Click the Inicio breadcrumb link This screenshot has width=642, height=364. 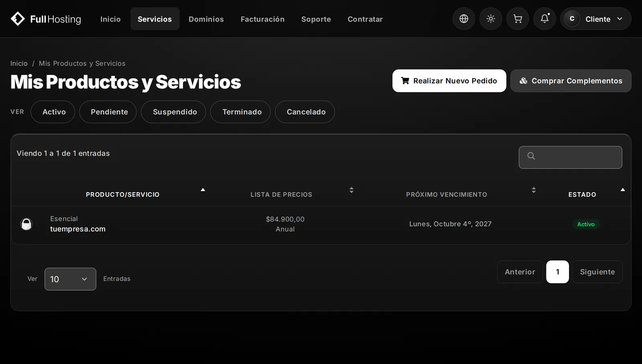tap(19, 63)
